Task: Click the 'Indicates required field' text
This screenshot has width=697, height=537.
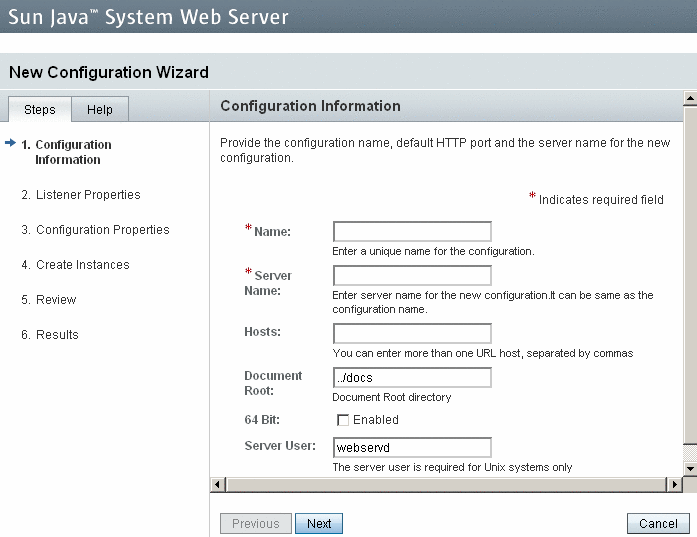Action: point(601,200)
